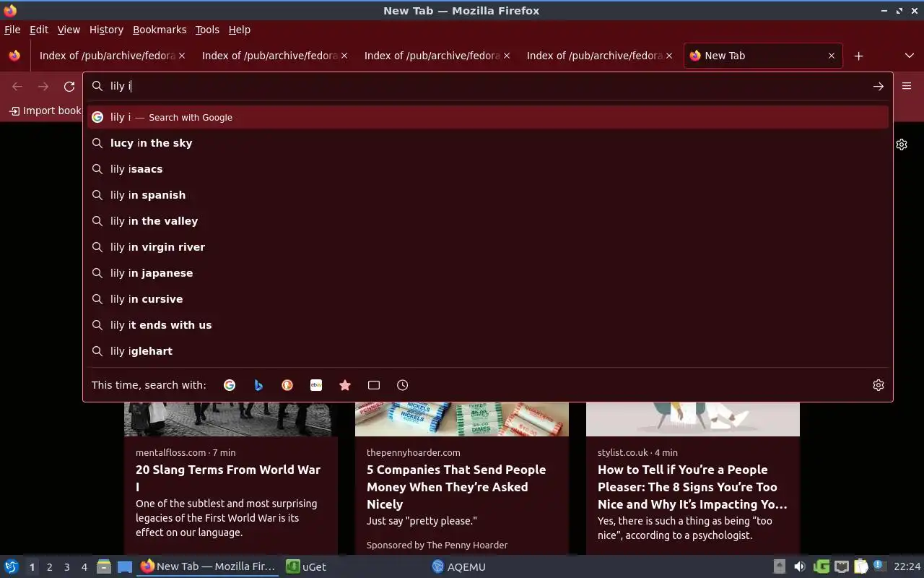
Task: Open the History menu
Action: pos(106,30)
